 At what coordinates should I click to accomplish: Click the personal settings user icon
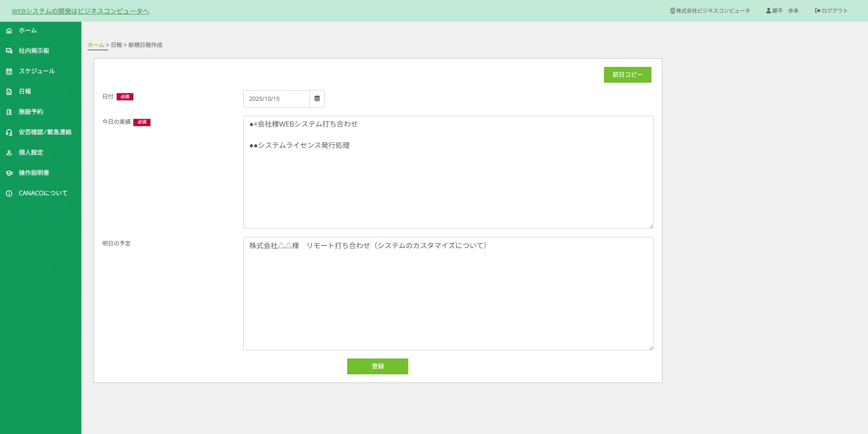[9, 153]
